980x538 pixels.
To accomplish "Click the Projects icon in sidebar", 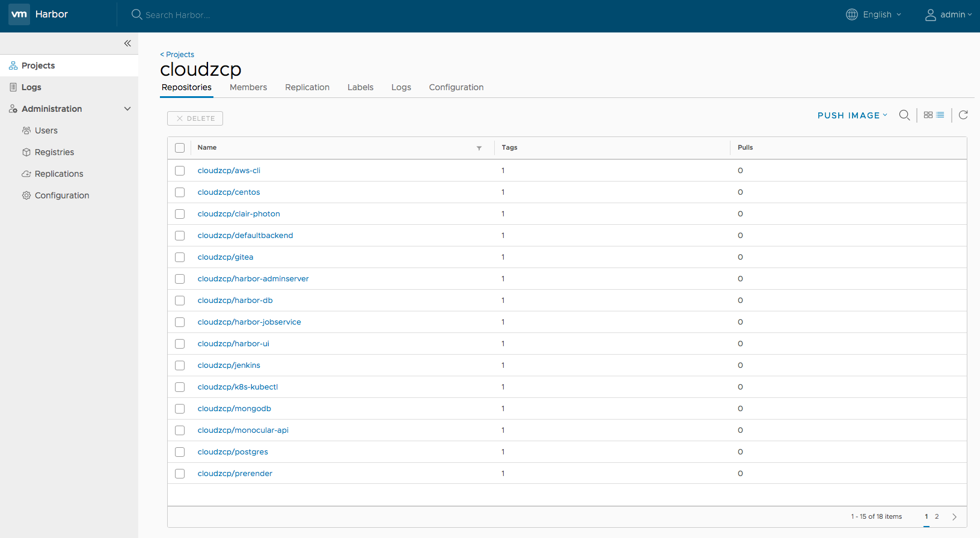I will pyautogui.click(x=13, y=66).
